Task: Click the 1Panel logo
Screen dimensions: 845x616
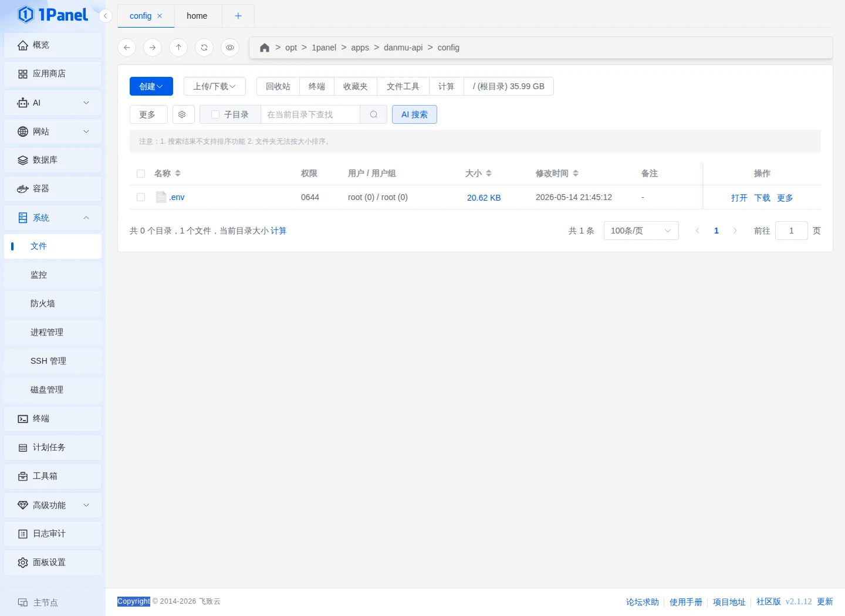Action: click(53, 15)
